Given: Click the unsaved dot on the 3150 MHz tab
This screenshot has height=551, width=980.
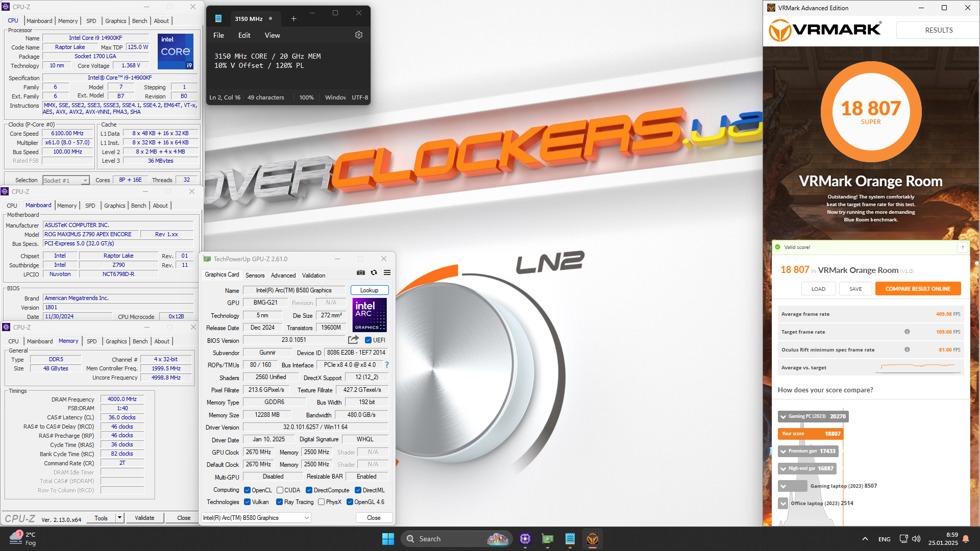Looking at the screenshot, I should tap(271, 18).
